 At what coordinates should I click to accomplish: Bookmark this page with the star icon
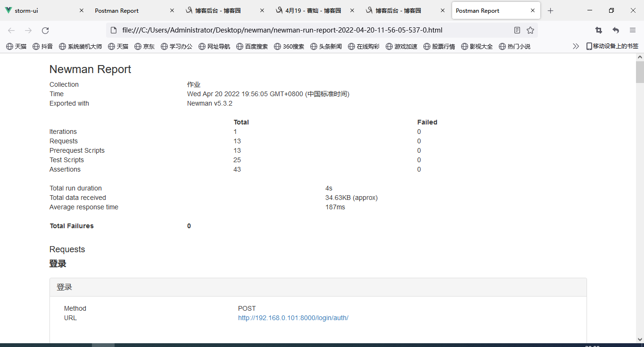[530, 30]
